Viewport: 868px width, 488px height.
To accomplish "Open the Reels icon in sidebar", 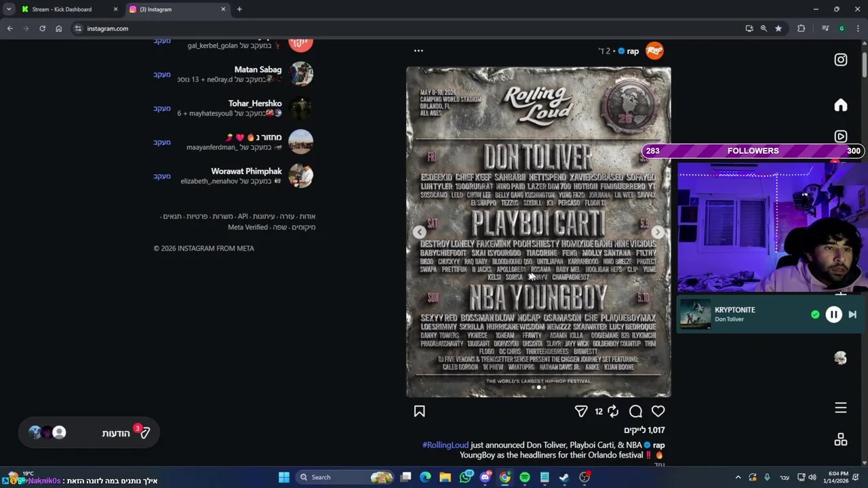I will (x=840, y=136).
